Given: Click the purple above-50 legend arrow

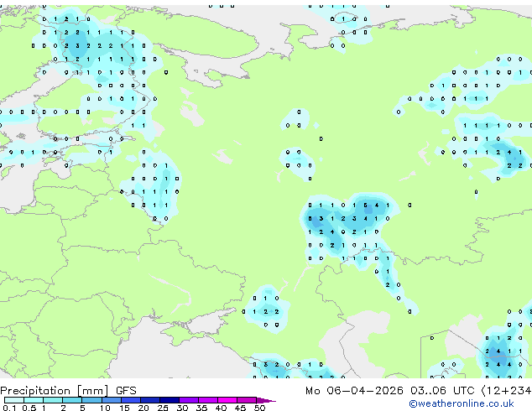Looking at the screenshot, I should pyautogui.click(x=266, y=401).
